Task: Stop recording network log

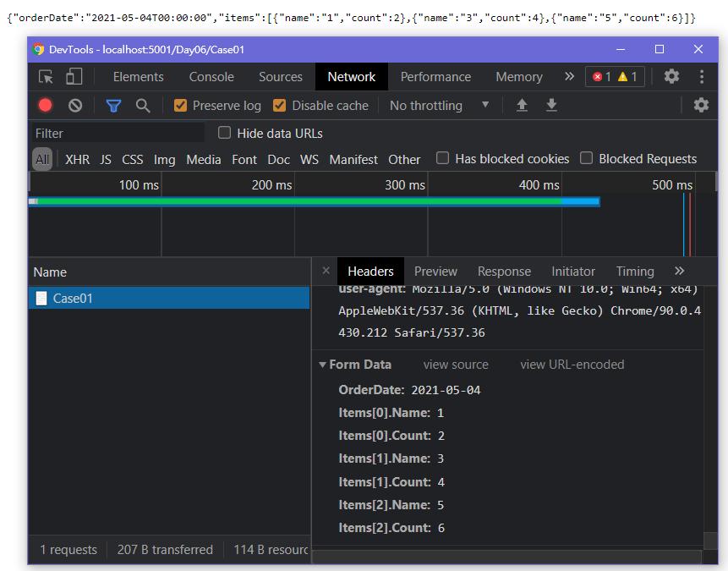Action: pos(45,106)
